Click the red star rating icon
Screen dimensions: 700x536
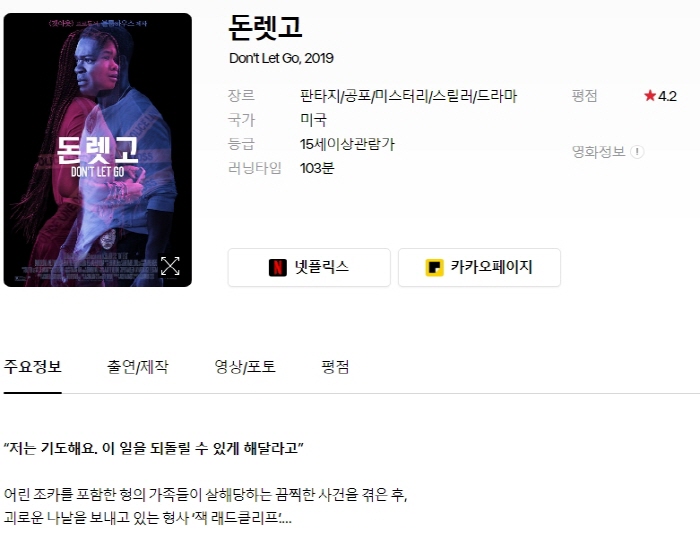650,96
